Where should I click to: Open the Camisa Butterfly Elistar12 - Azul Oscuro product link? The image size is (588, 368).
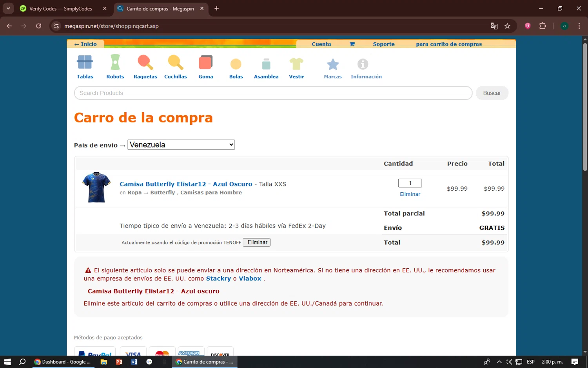pos(186,184)
